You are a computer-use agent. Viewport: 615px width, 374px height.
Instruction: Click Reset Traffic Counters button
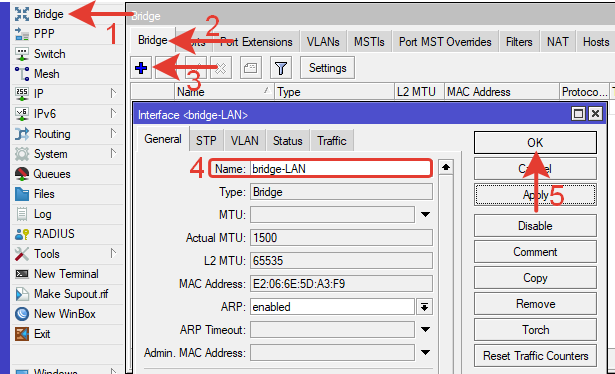535,356
